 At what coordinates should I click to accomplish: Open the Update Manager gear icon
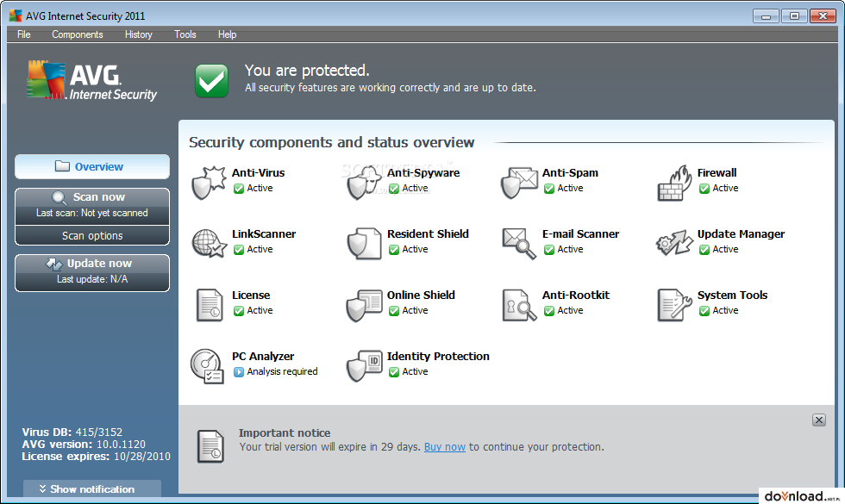click(674, 243)
